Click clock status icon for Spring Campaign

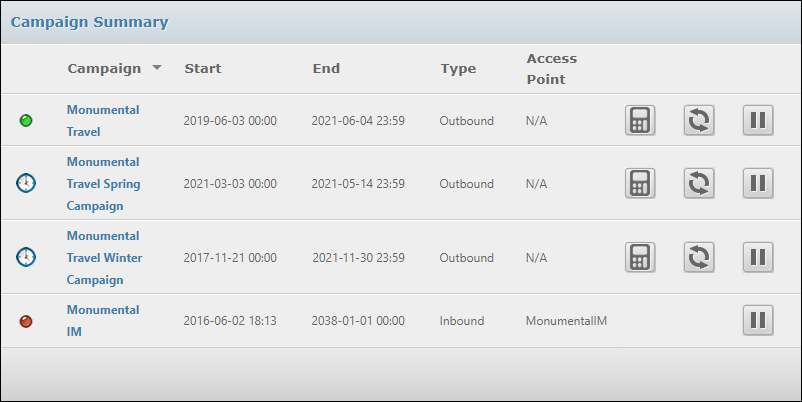(26, 184)
